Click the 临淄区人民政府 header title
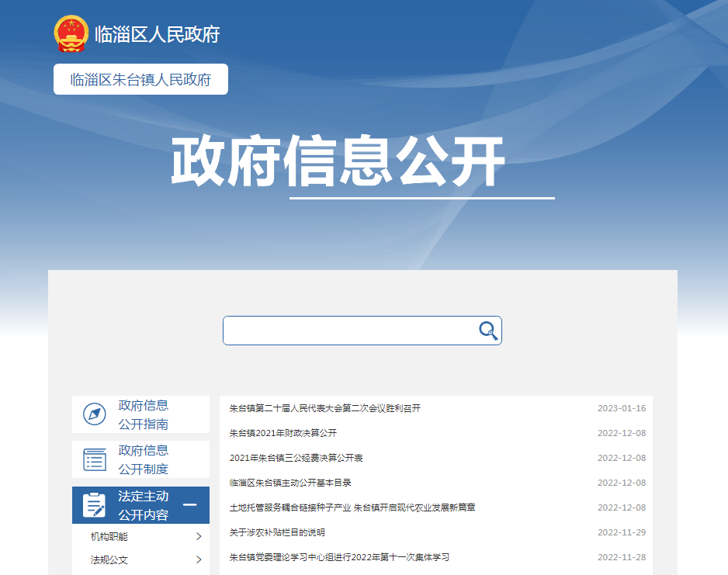Image resolution: width=728 pixels, height=575 pixels. pyautogui.click(x=157, y=34)
